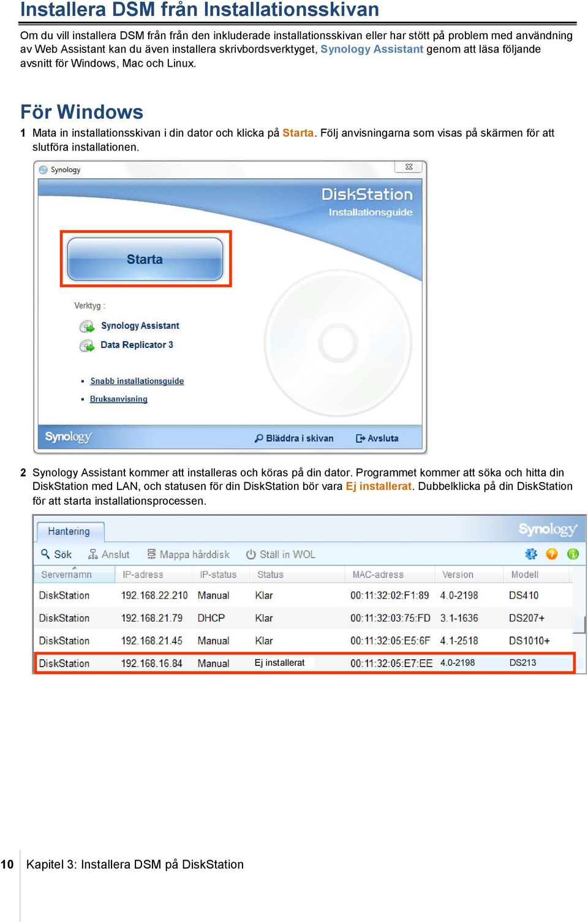Open the Synology Assistant tool link

[140, 326]
